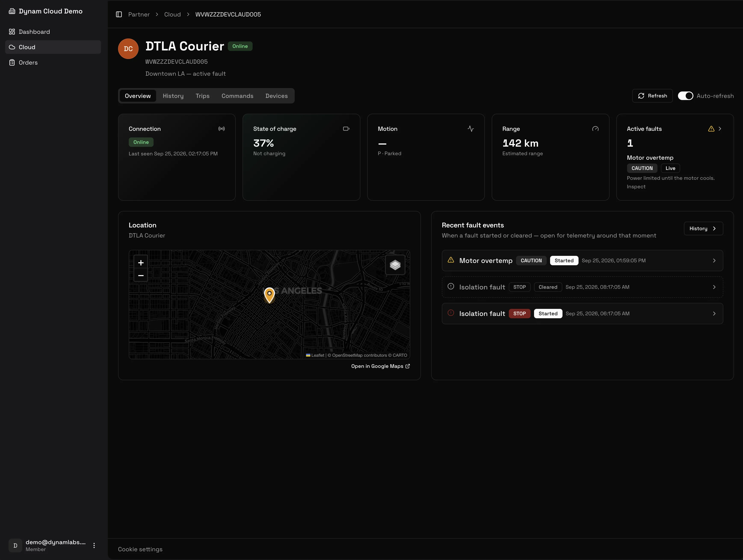
Task: Open the user account menu dots
Action: click(x=94, y=545)
